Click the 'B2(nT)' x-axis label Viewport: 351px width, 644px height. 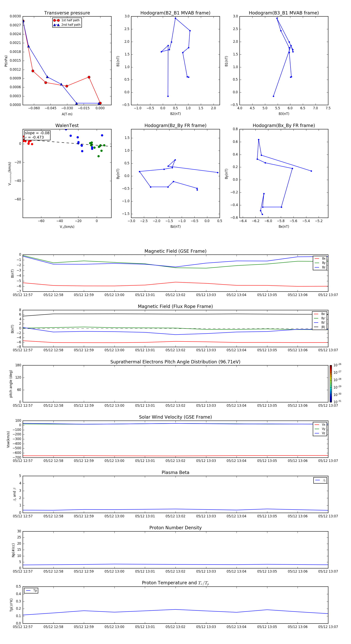175,114
